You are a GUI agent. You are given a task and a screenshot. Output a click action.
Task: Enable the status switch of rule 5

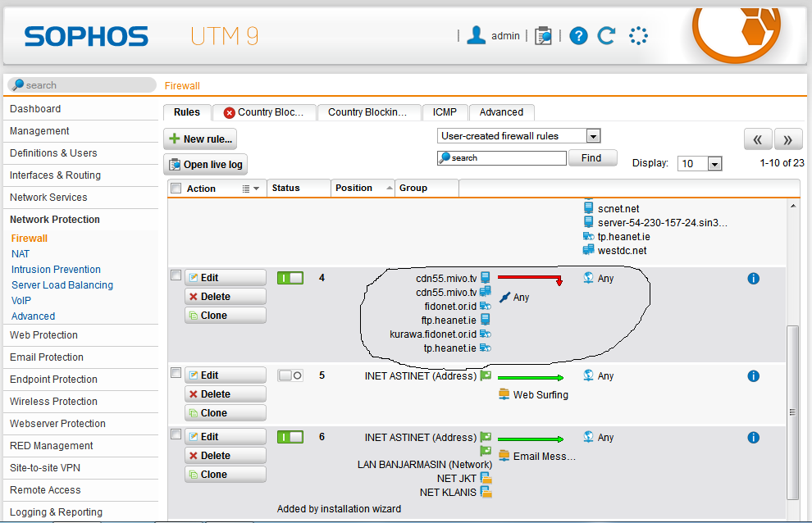(x=290, y=375)
